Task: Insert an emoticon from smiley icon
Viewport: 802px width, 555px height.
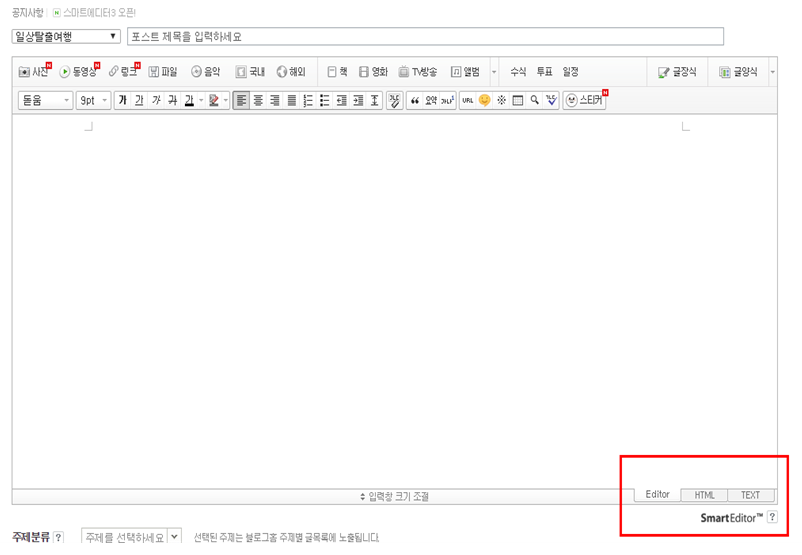Action: [x=485, y=101]
